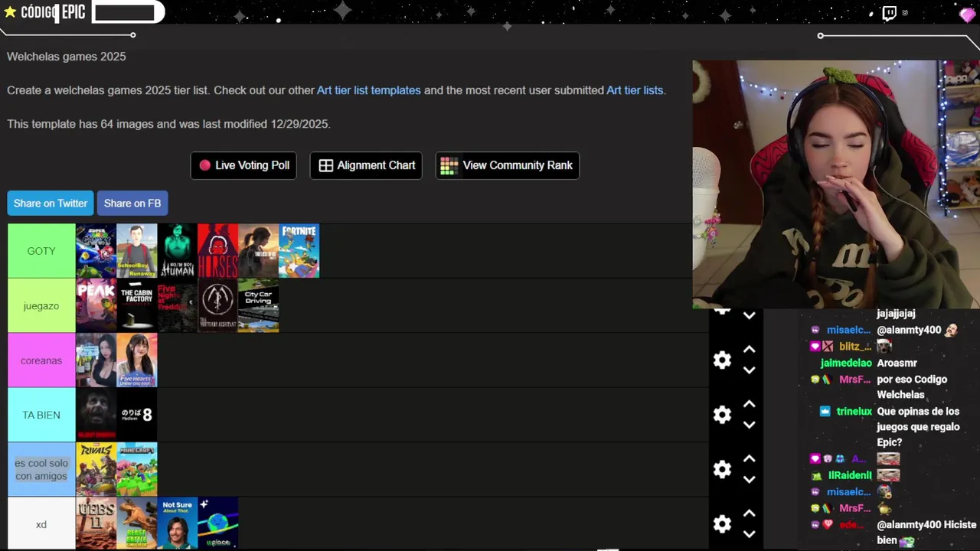Screen dimensions: 980x551
Task: Open settings gear for coreanas tier row
Action: (x=722, y=360)
